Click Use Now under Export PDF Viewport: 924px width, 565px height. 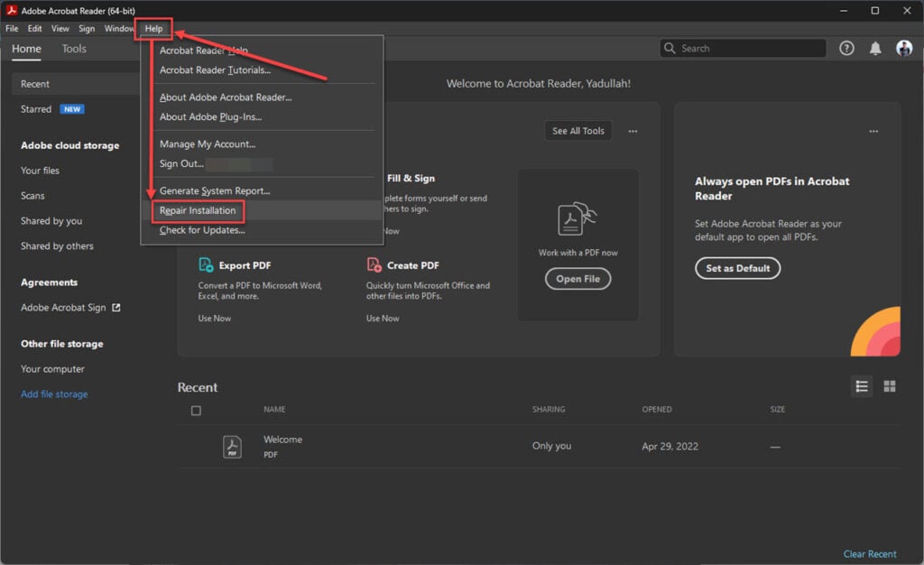click(x=215, y=318)
